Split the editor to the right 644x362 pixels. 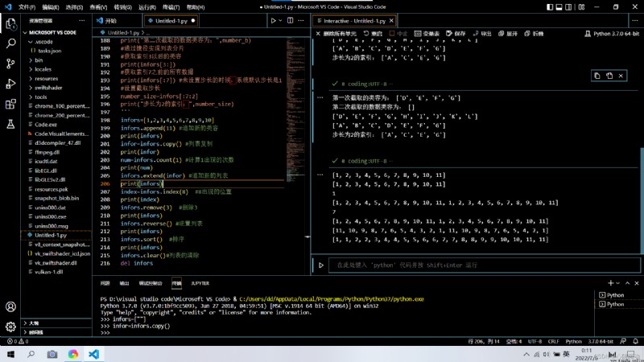pyautogui.click(x=291, y=21)
